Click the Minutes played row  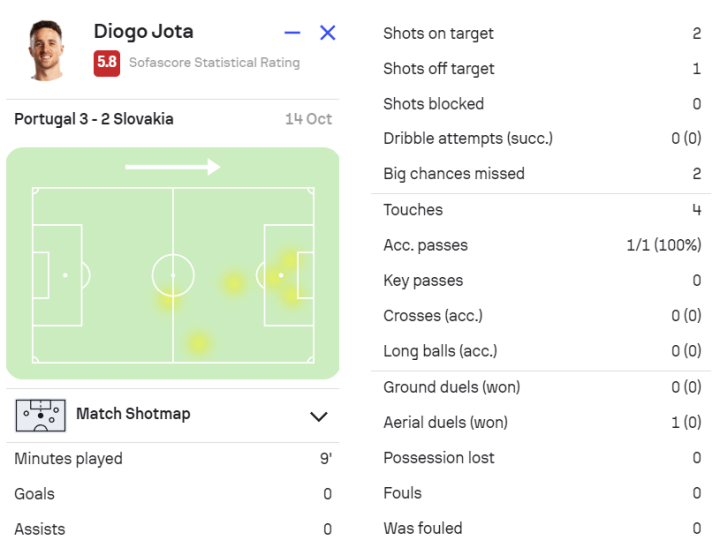pos(172,459)
